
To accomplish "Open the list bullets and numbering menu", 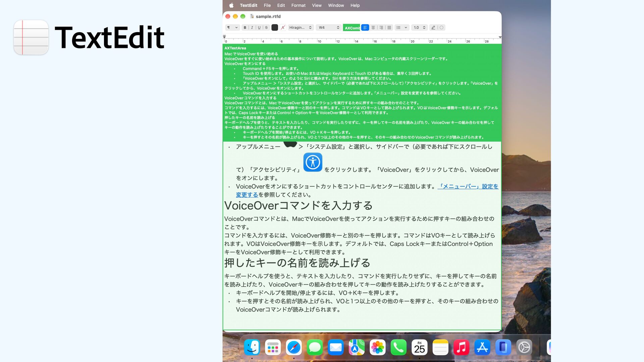I will coord(401,28).
